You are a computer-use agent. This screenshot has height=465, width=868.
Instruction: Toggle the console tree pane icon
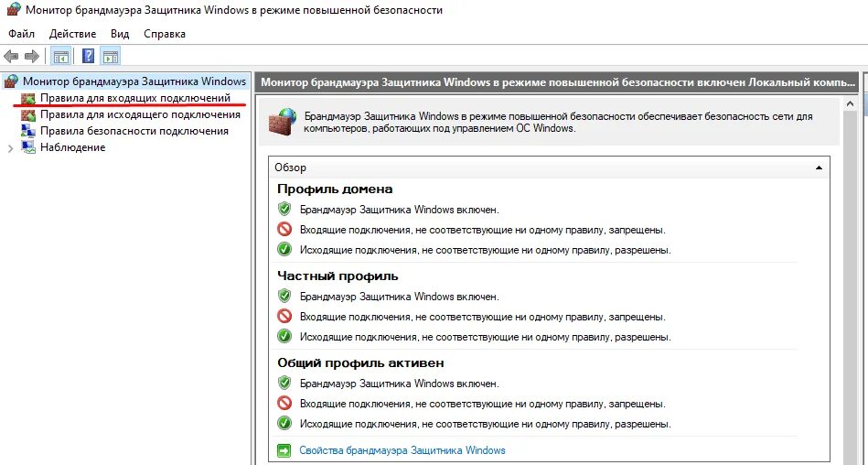[61, 56]
